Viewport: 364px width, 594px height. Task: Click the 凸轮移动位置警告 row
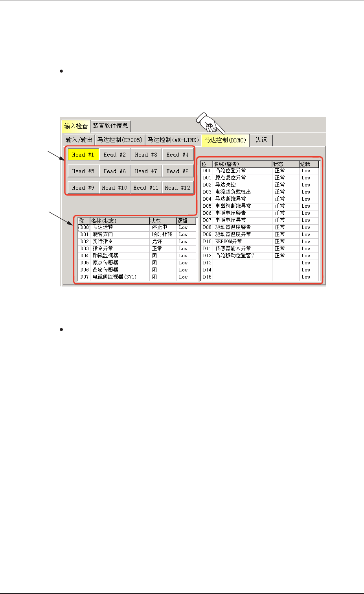259,256
